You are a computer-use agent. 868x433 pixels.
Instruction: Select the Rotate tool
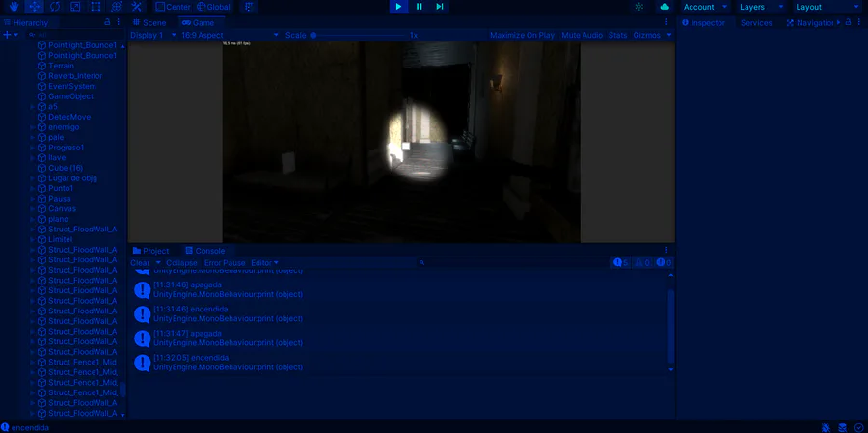coord(55,7)
